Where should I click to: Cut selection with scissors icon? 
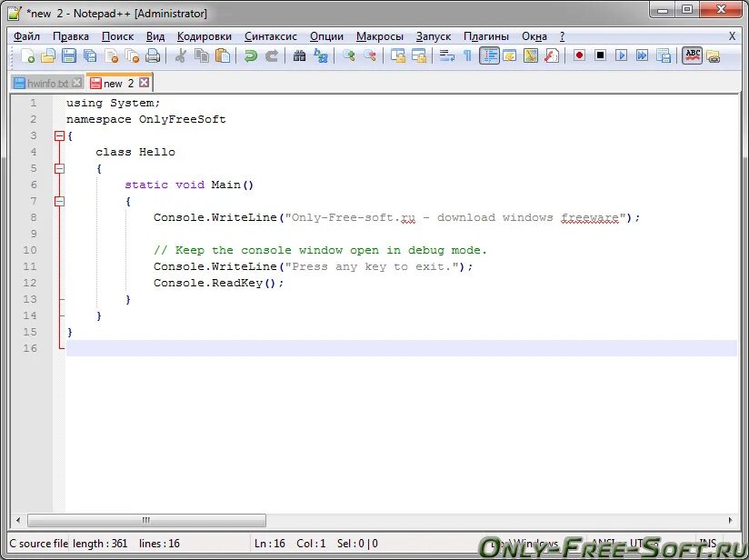(180, 55)
